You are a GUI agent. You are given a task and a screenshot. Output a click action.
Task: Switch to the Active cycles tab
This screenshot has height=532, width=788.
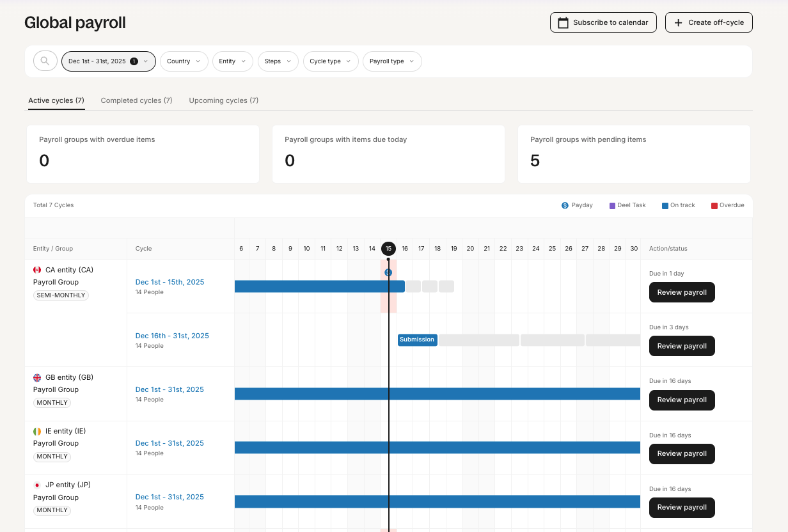click(56, 100)
